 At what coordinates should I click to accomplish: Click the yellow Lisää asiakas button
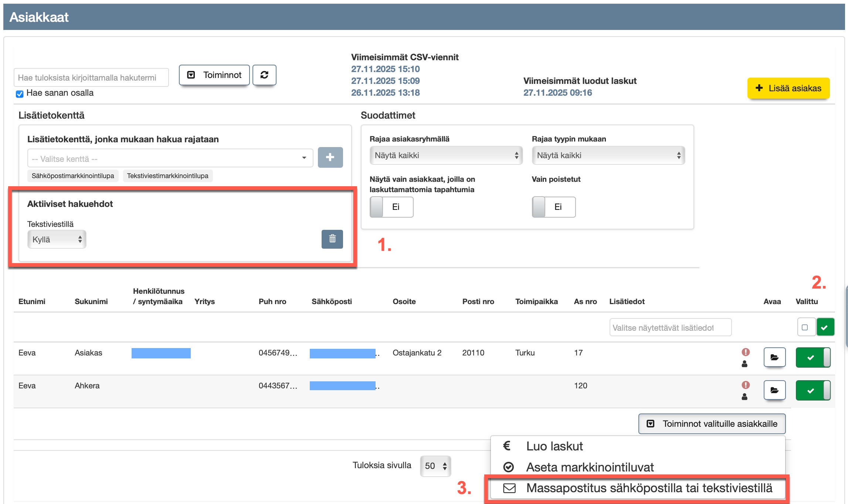[x=788, y=88]
